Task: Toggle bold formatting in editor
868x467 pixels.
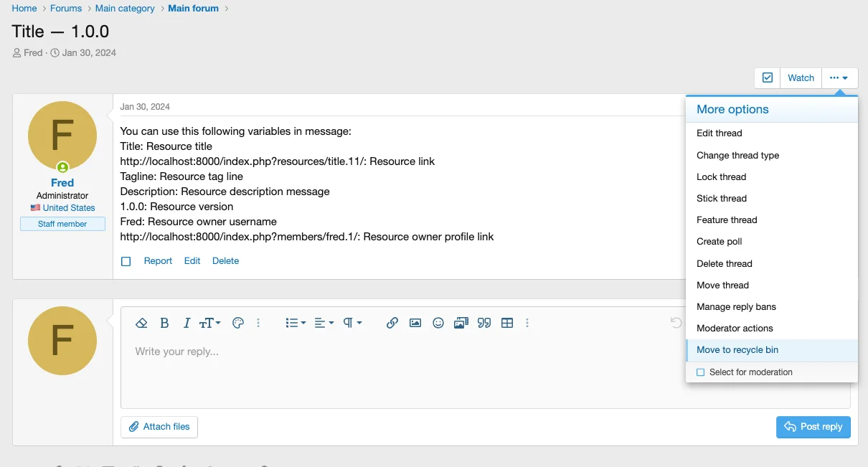Action: tap(164, 324)
